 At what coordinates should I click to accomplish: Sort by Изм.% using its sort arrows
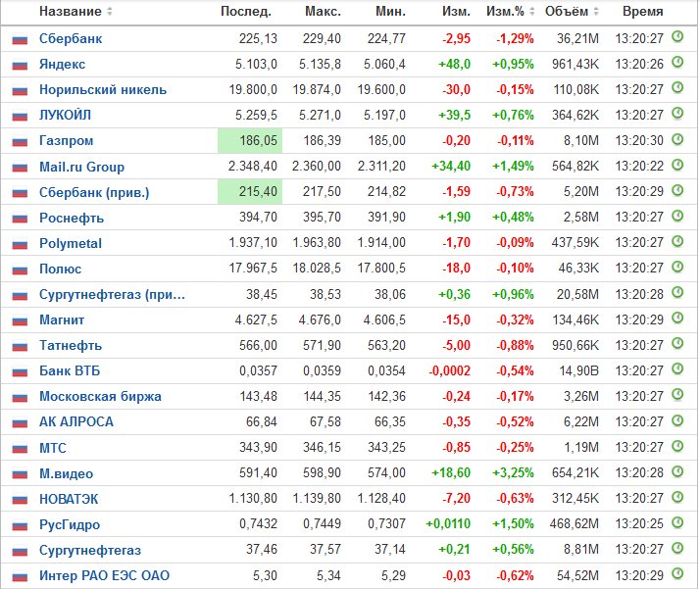pos(531,11)
